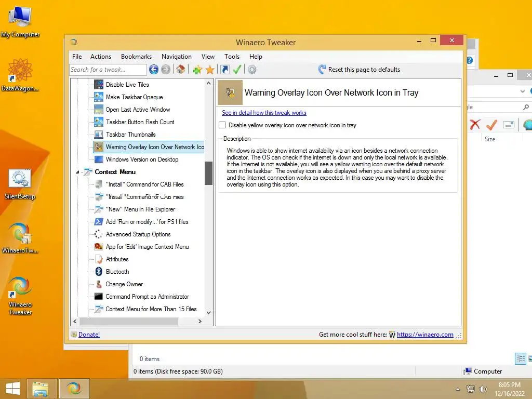The image size is (532, 399).
Task: Select the DataWagon desktop shortcut
Action: pyautogui.click(x=20, y=75)
